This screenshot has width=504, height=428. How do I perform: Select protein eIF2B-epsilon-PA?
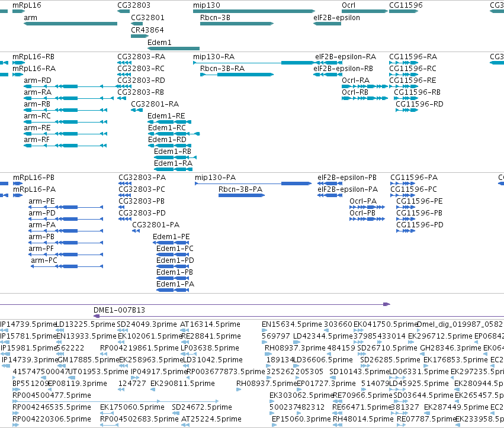coord(330,195)
